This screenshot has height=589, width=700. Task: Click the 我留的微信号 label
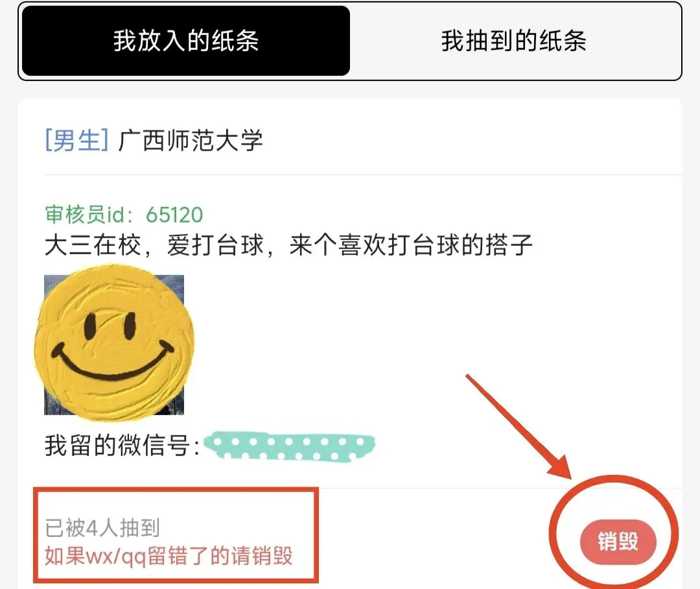click(122, 446)
